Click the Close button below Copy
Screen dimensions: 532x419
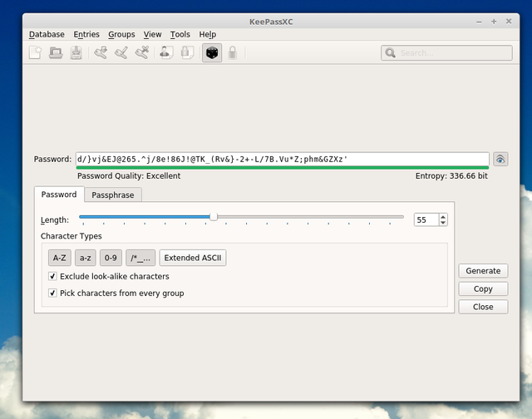(x=483, y=307)
